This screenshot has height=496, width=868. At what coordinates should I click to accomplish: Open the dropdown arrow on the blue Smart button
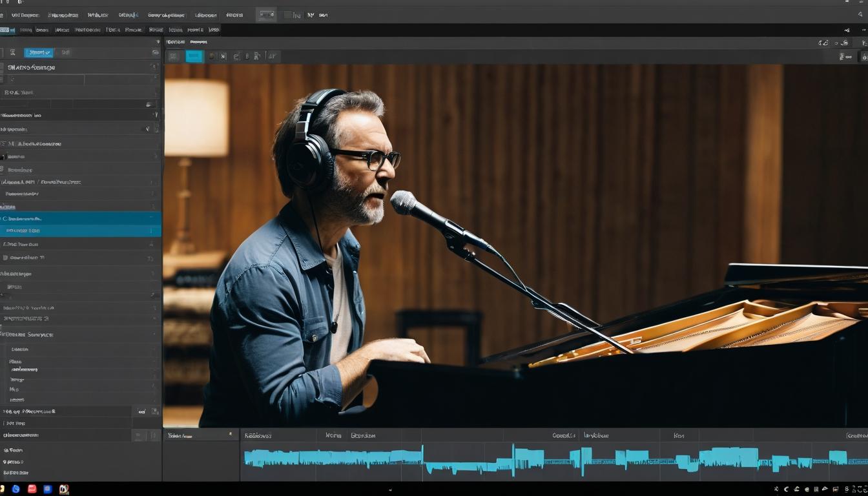coord(47,52)
